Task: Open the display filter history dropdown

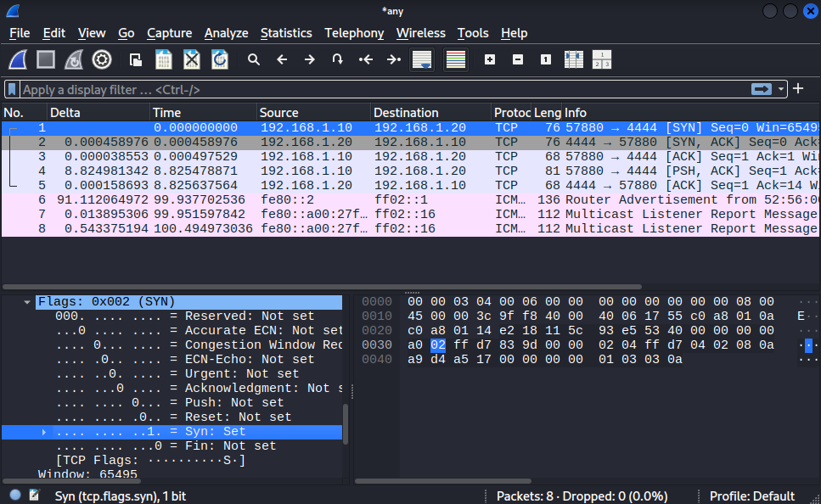Action: 781,89
